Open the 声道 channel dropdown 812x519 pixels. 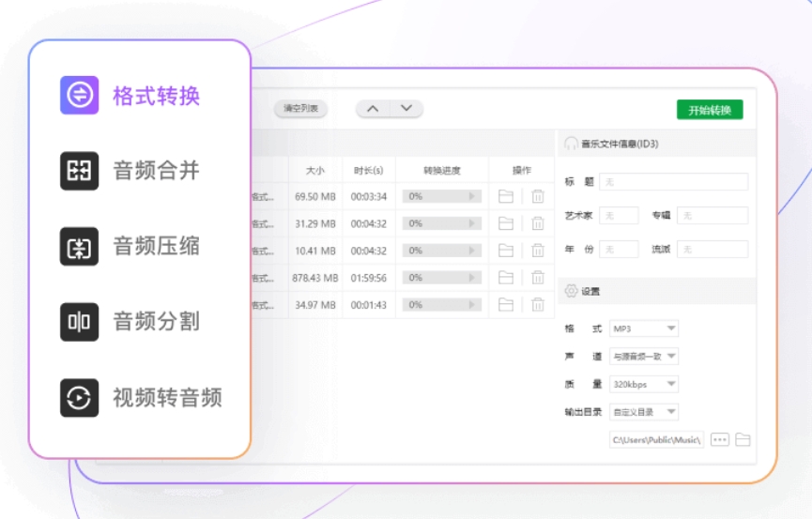[644, 357]
